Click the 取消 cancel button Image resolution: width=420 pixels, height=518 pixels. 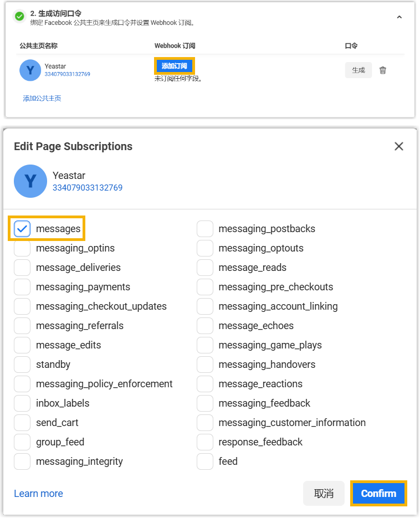(x=324, y=494)
